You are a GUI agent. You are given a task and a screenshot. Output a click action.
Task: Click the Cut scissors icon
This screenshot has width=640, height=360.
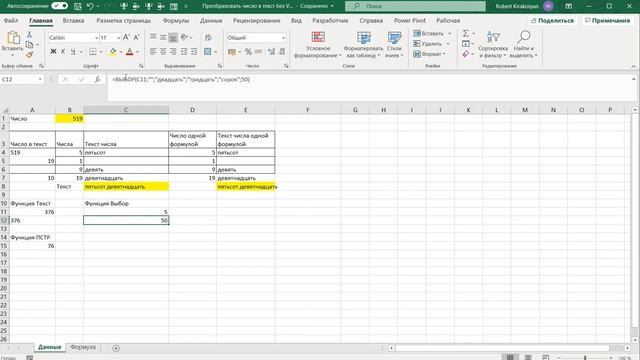click(29, 35)
